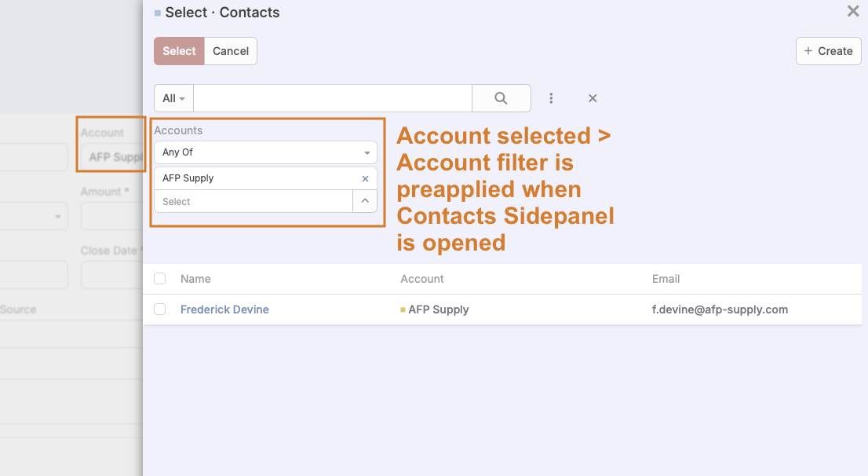Open the three-dot options menu
868x476 pixels.
tap(552, 98)
